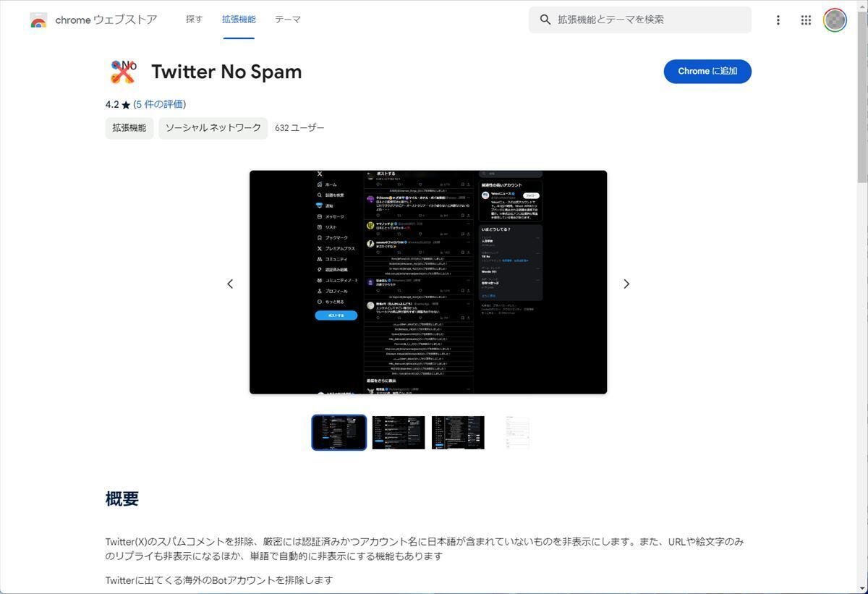Click the profile avatar icon
This screenshot has height=594, width=868.
pyautogui.click(x=835, y=20)
